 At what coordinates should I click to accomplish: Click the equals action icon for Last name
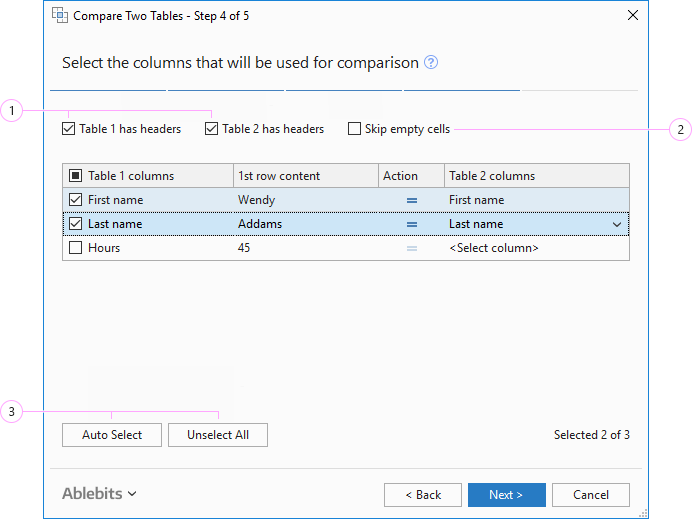[411, 224]
